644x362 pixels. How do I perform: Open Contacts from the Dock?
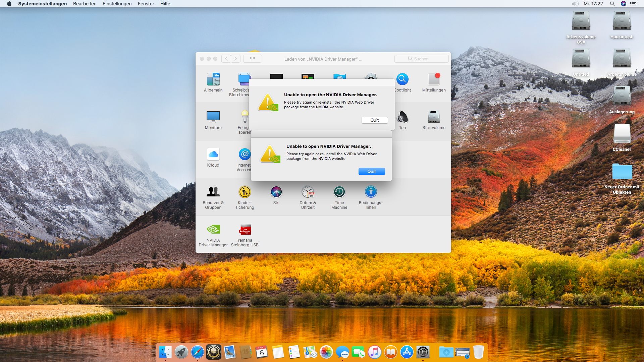tap(246, 352)
